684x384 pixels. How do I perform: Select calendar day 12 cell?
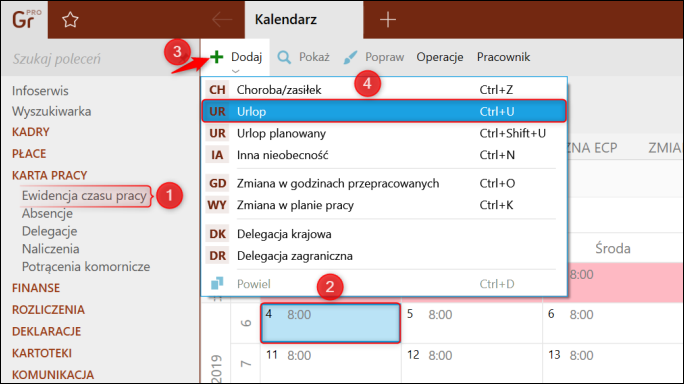click(x=472, y=364)
